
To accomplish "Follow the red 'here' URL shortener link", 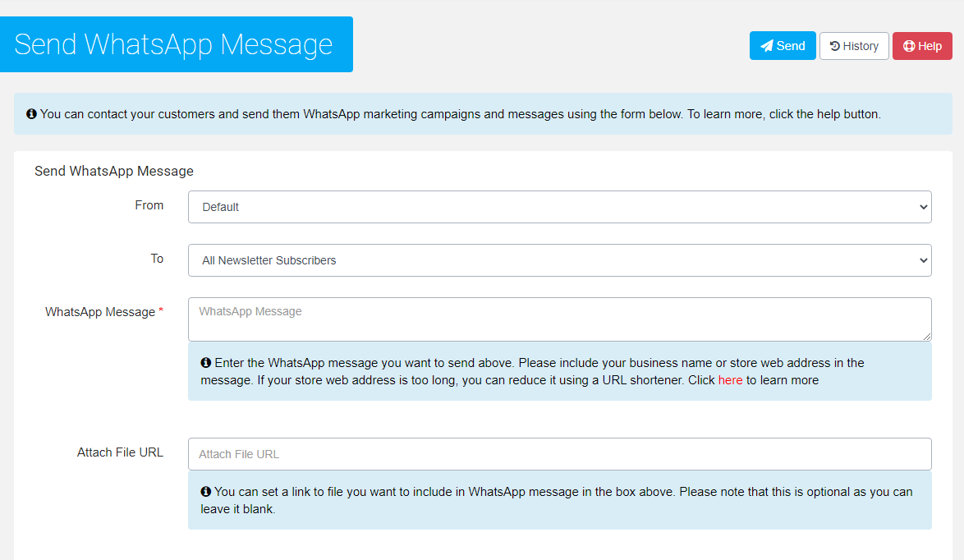I will (730, 380).
